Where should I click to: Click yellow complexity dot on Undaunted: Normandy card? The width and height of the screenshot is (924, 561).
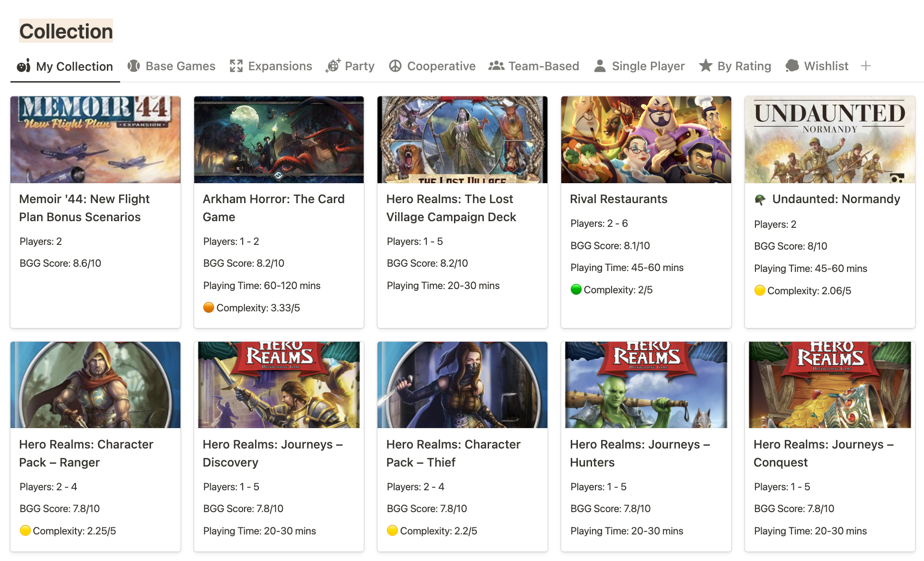(x=760, y=290)
